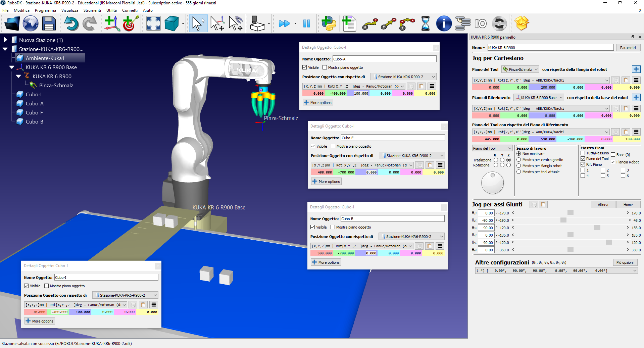This screenshot has width=644, height=348.
Task: Enable Mostra piano oggetto for Cubo-I
Action: pos(46,286)
